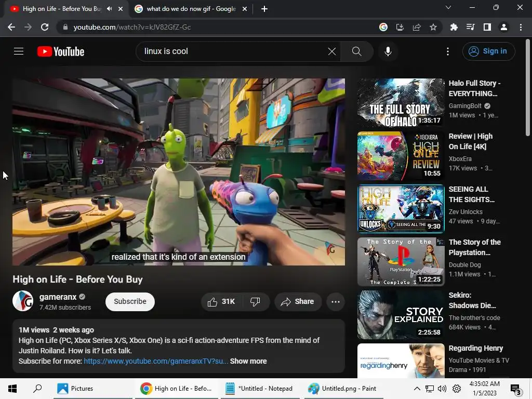Open the gameranx channel name link
Screen dimensions: 532x399
pos(58,297)
